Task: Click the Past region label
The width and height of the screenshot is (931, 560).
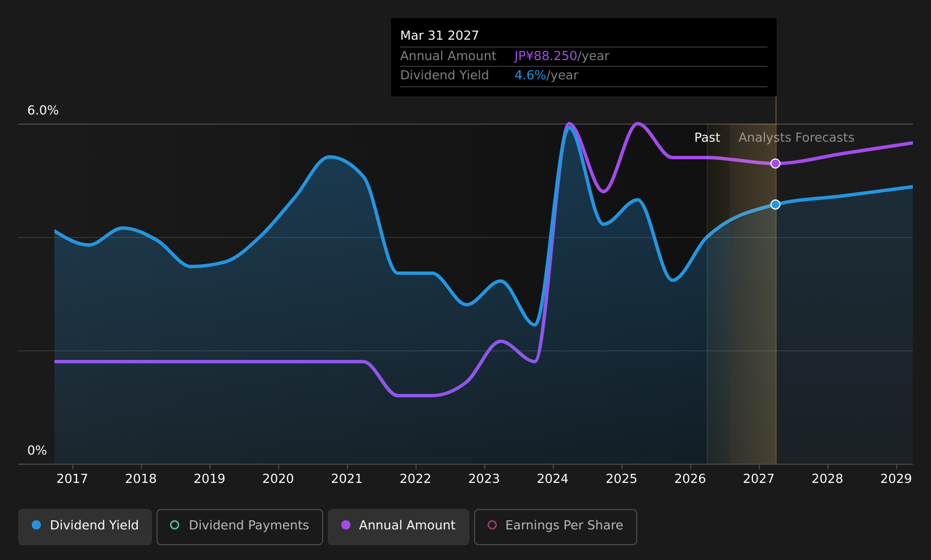Action: tap(707, 138)
